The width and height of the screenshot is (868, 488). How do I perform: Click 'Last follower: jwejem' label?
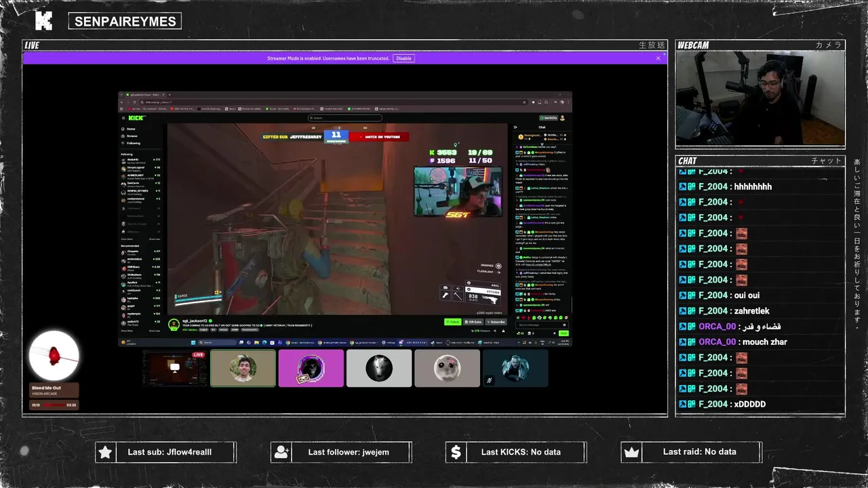tap(349, 452)
